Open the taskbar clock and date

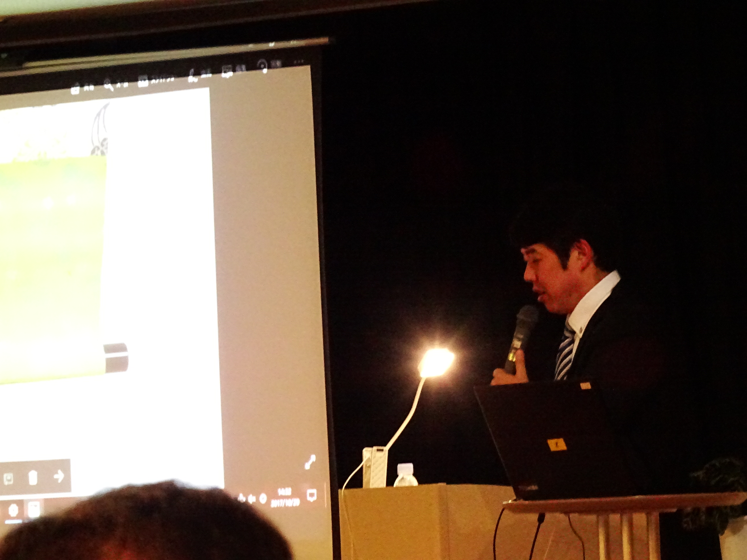coord(285,497)
